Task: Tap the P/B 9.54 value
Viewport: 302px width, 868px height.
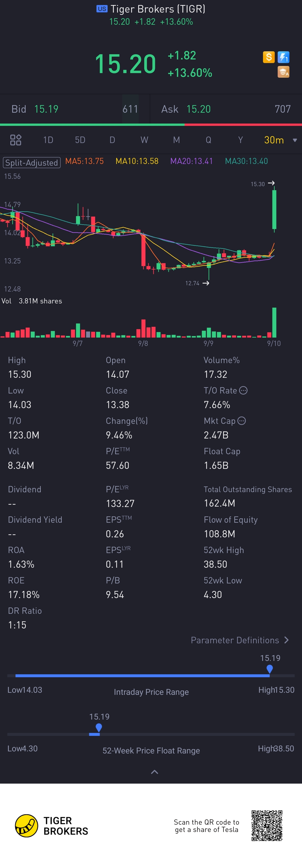Action: [115, 594]
